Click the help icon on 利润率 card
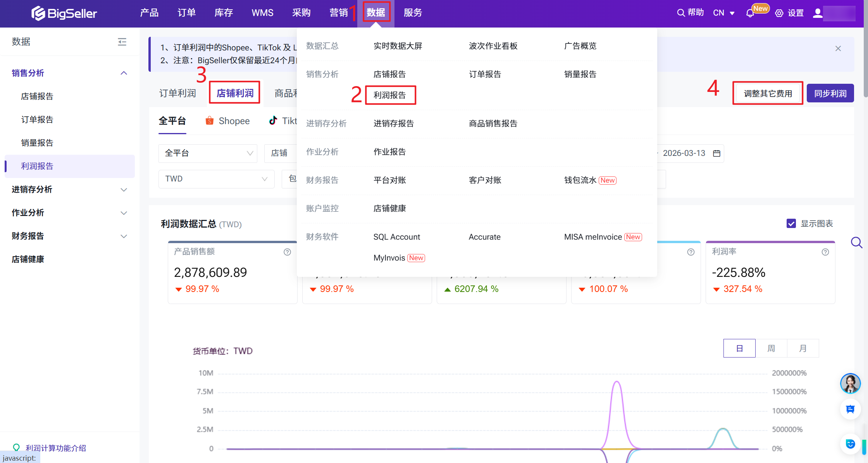This screenshot has width=868, height=463. pyautogui.click(x=825, y=252)
